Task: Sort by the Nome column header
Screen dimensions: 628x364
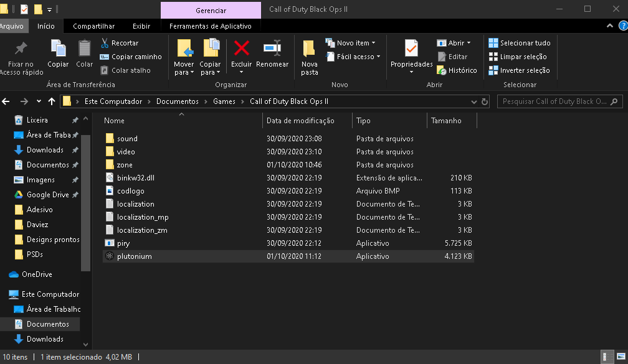Action: [x=114, y=121]
